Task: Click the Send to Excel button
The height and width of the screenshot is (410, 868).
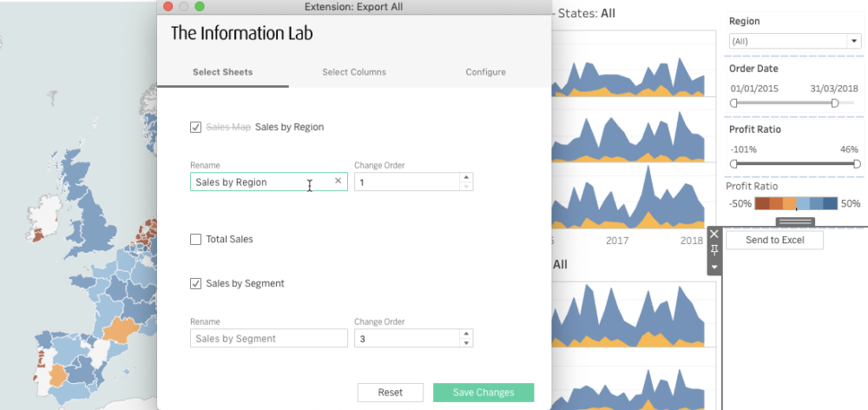Action: click(x=774, y=240)
